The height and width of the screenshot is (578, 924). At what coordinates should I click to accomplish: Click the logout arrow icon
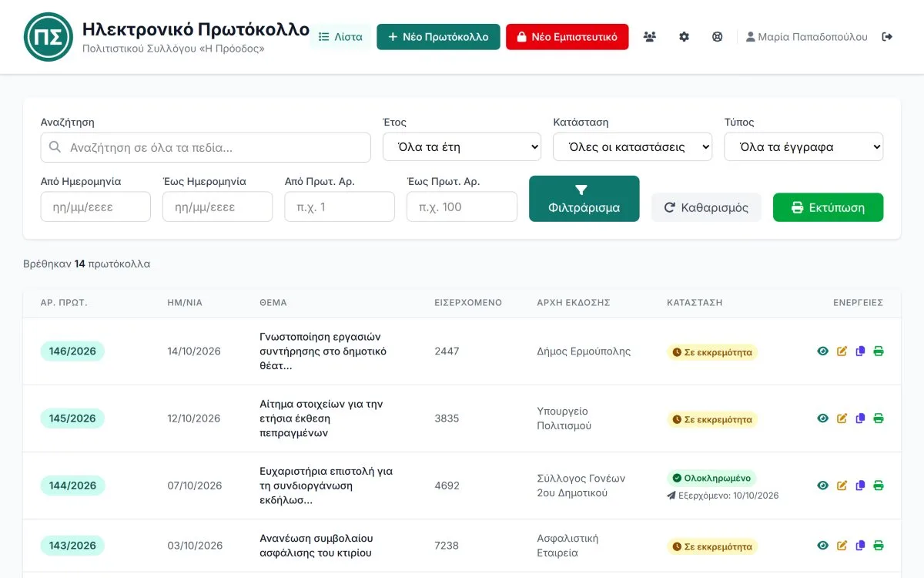887,37
